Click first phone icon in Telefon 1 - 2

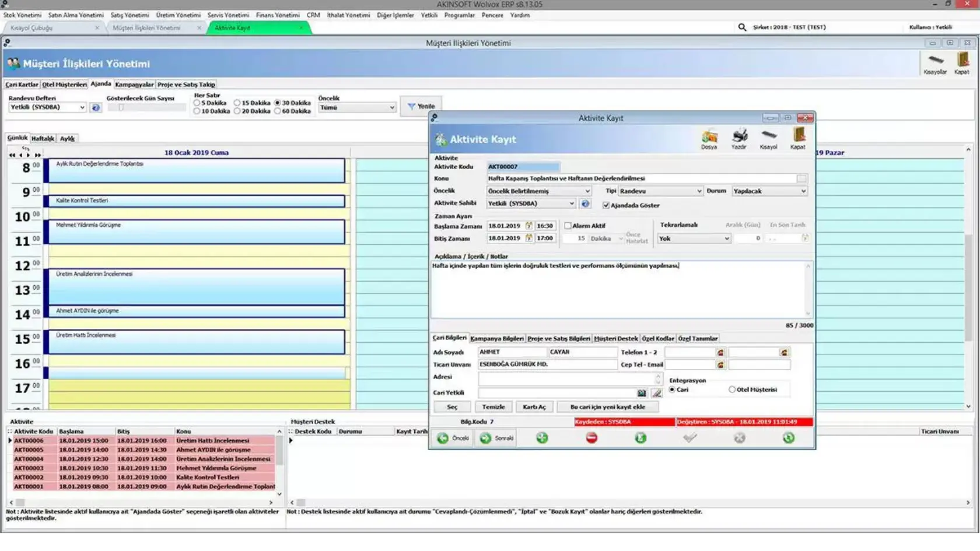click(x=720, y=352)
